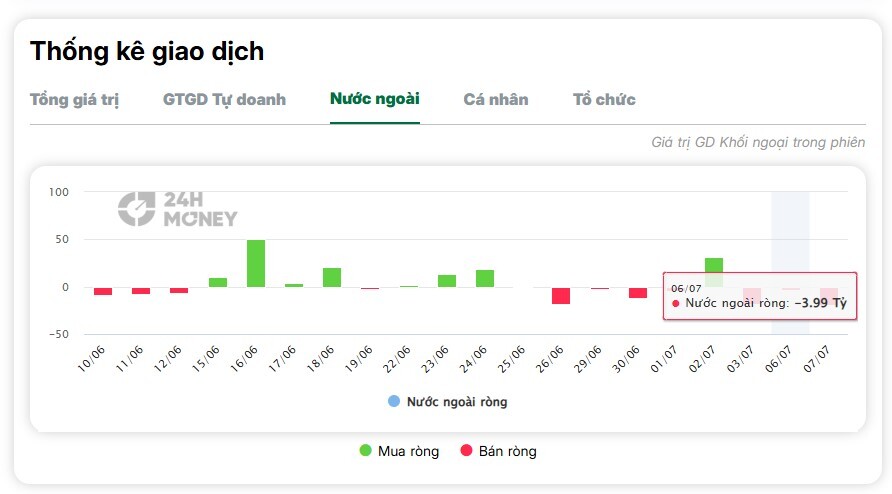This screenshot has height=494, width=892.
Task: Click the green bar for 16/06
Action: pos(256,264)
